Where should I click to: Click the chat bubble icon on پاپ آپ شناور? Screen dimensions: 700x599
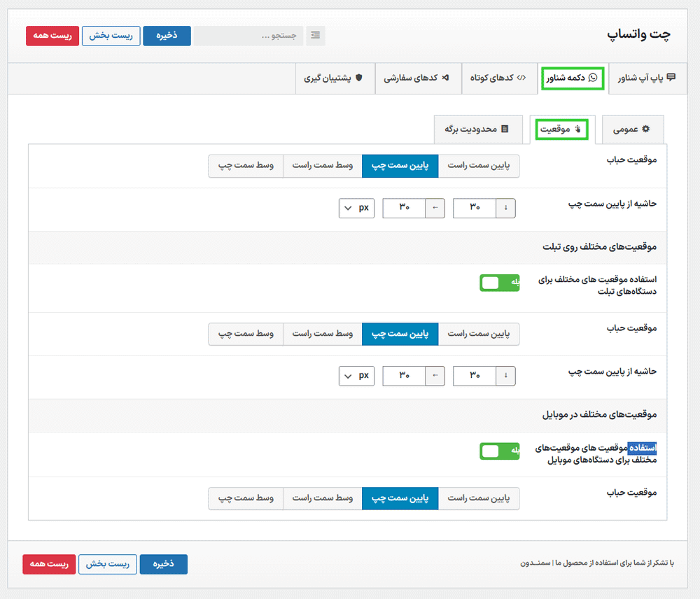(671, 78)
